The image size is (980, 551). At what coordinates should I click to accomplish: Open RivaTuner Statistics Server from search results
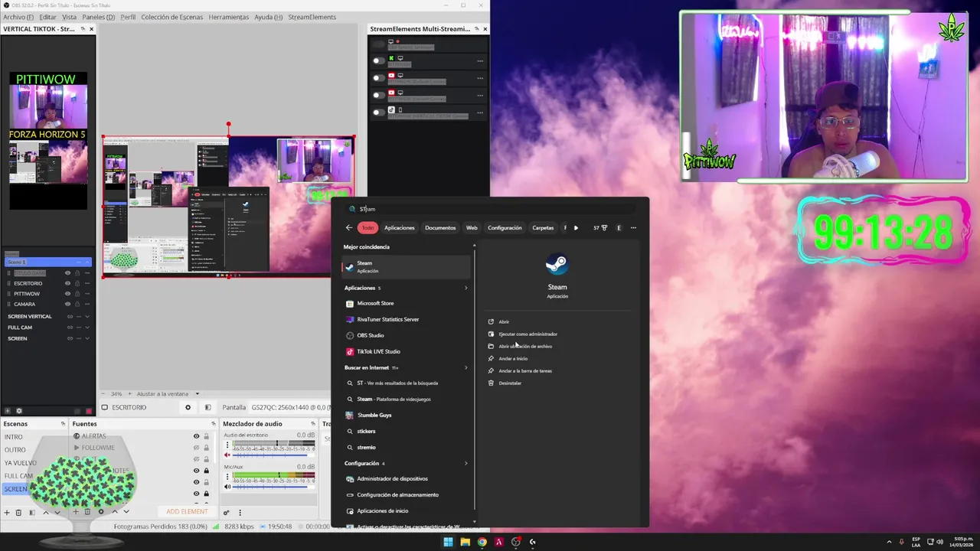click(x=387, y=319)
